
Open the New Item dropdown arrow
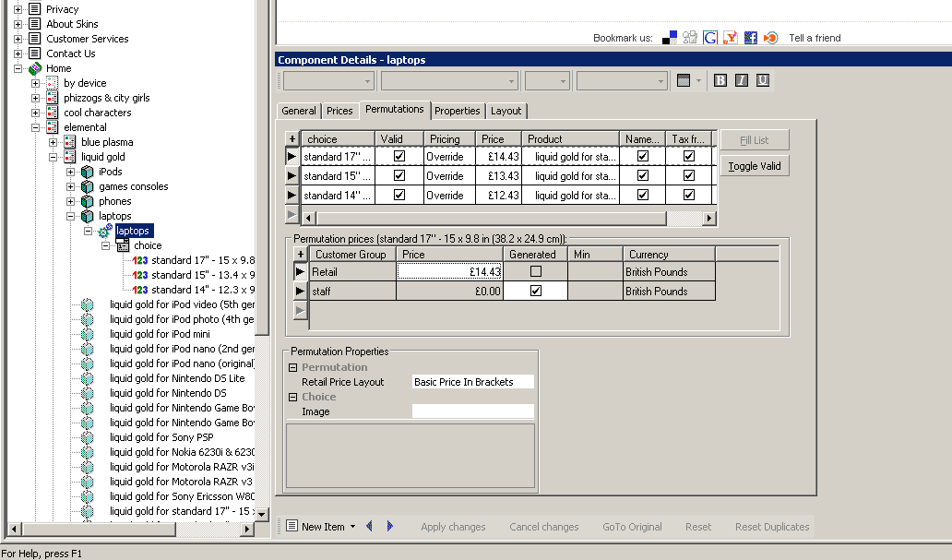click(353, 528)
